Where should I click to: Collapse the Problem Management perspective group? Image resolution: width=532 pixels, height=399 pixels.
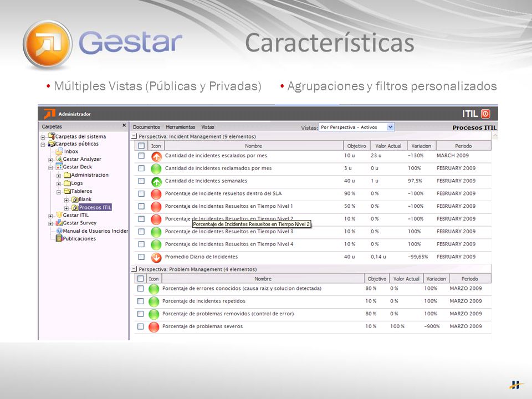[134, 269]
